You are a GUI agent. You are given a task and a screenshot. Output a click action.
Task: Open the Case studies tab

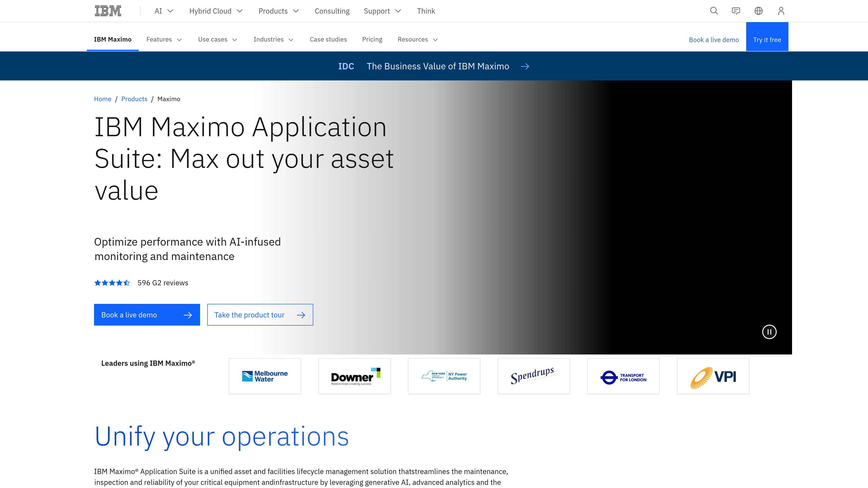tap(328, 39)
